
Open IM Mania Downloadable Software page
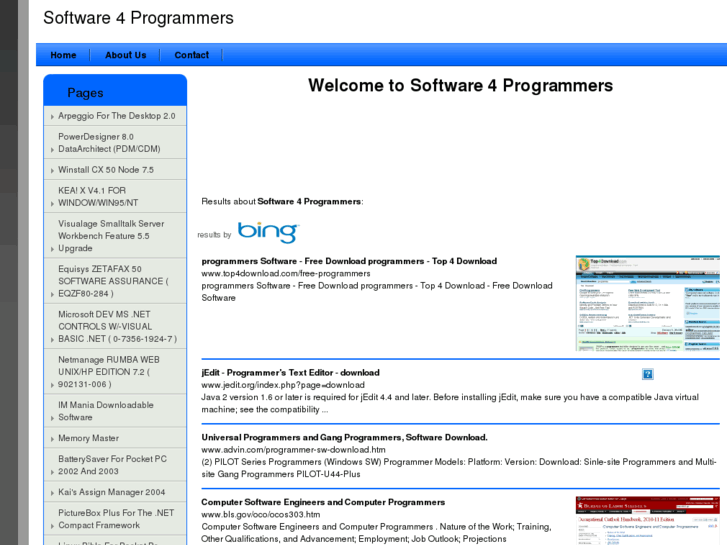point(106,411)
